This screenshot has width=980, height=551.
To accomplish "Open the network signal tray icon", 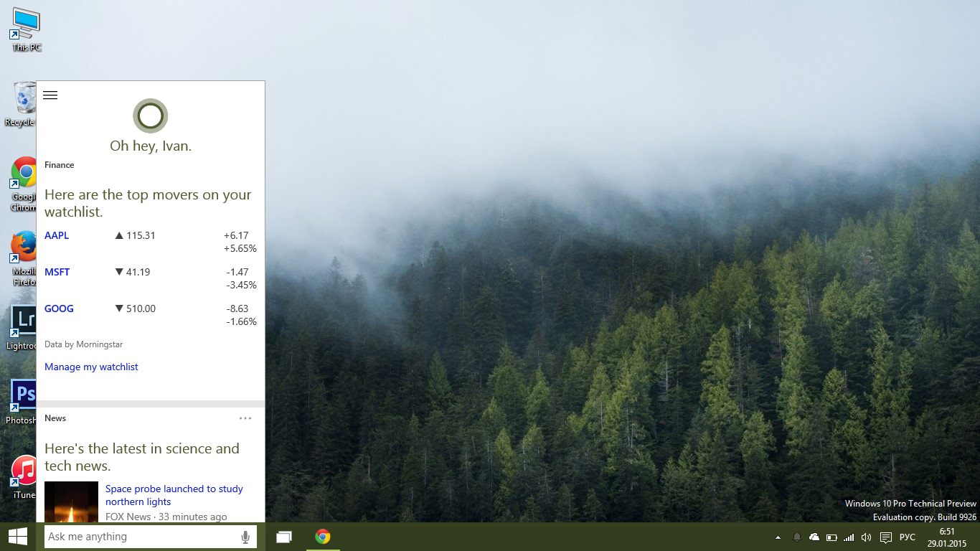I will [x=849, y=537].
